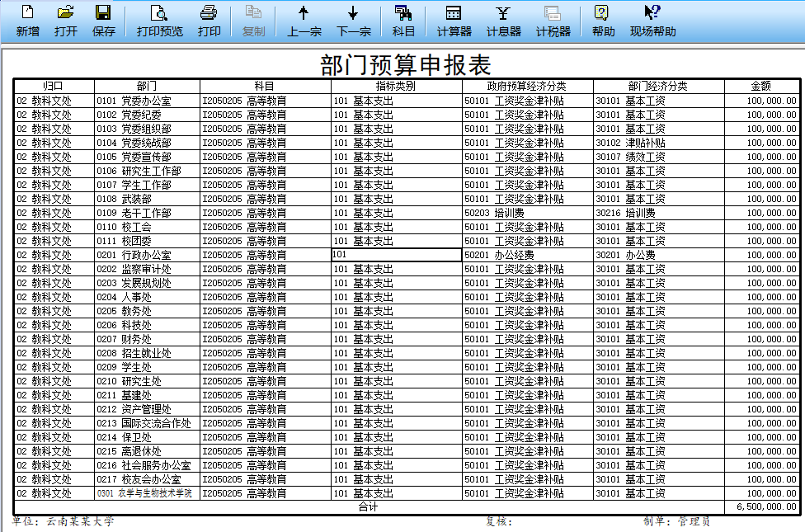Open the 科目 subject selector icon

[403, 21]
